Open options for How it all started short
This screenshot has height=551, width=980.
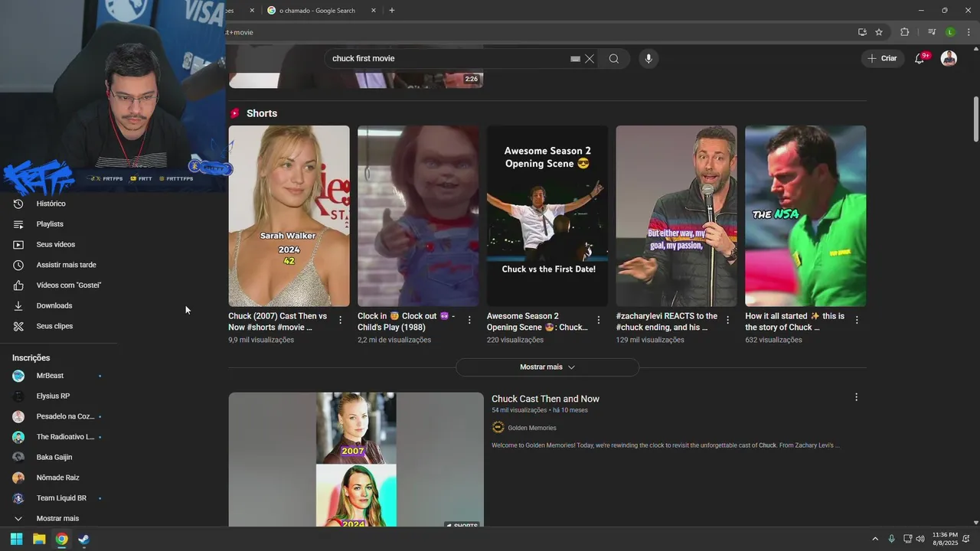tap(857, 320)
